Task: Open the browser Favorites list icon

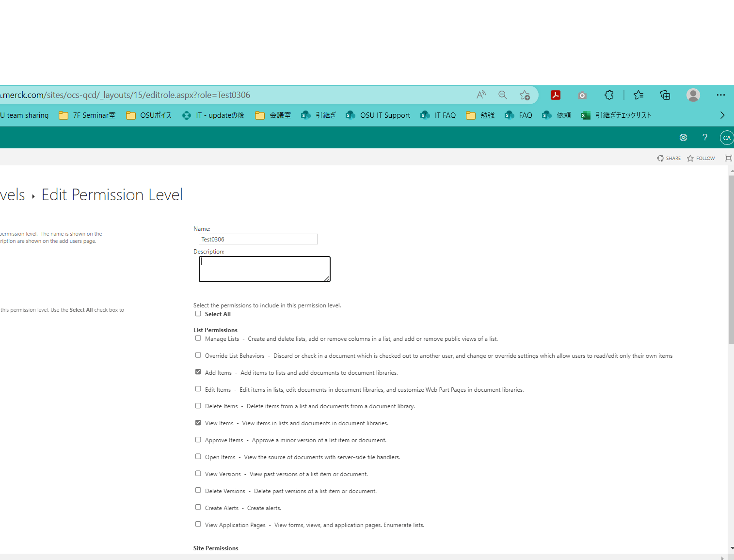Action: [638, 95]
